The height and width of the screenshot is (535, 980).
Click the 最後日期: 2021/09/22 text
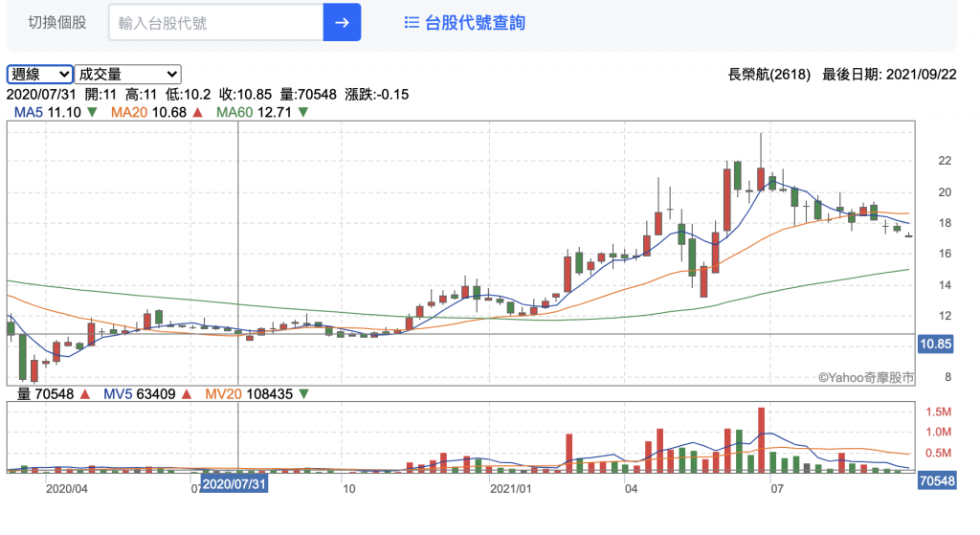889,75
